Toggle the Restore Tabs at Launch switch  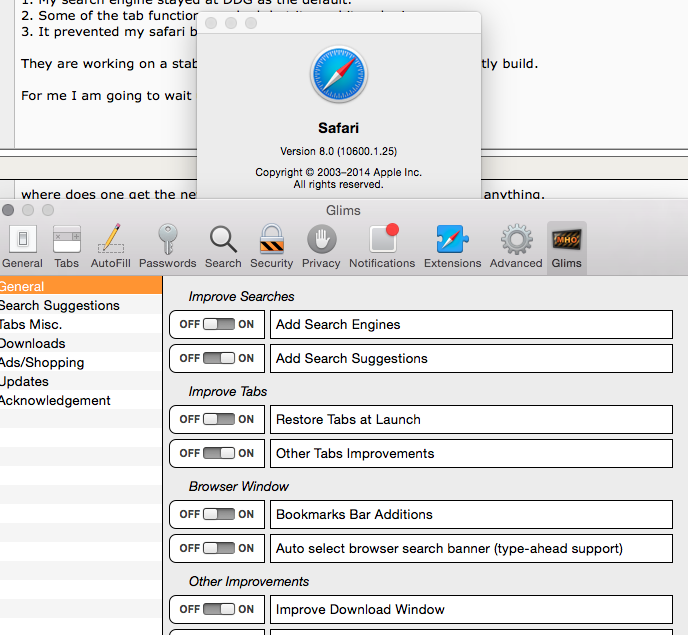(x=219, y=419)
